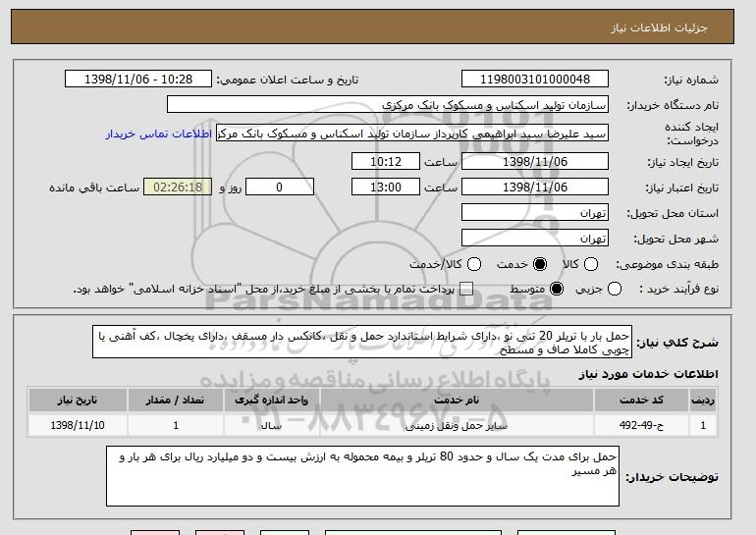The width and height of the screenshot is (756, 535).
Task: Click the days remaining field showing 0
Action: tap(280, 187)
